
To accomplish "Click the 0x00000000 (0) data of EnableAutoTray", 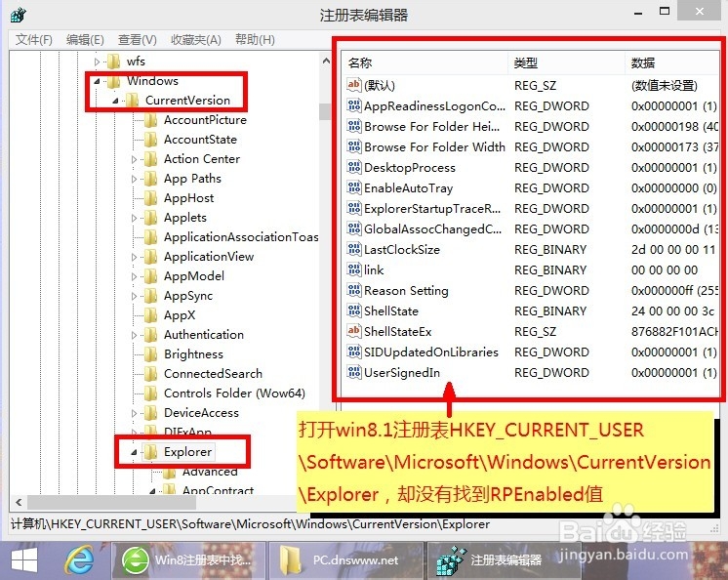I will tap(673, 188).
